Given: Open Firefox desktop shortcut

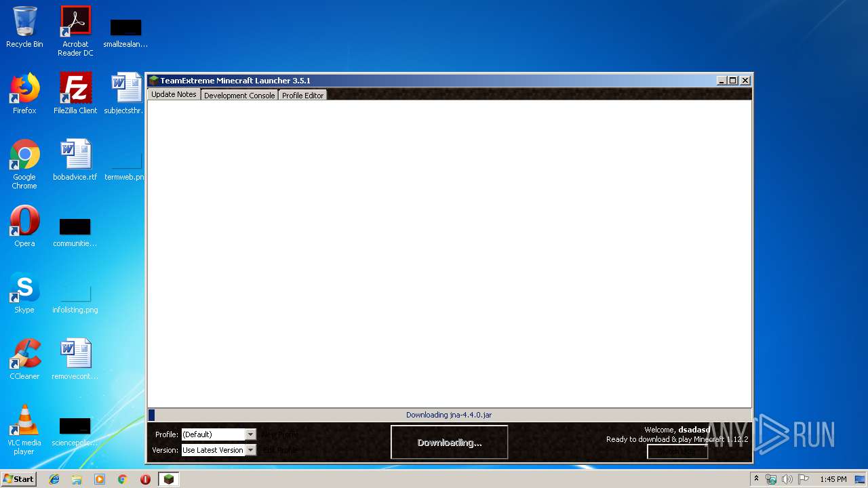Looking at the screenshot, I should pos(24,94).
